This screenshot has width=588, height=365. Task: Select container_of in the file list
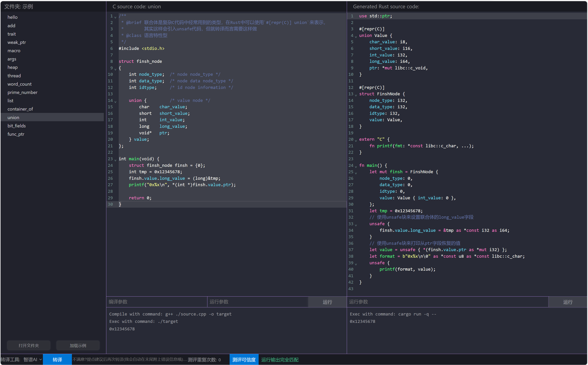(x=52, y=109)
